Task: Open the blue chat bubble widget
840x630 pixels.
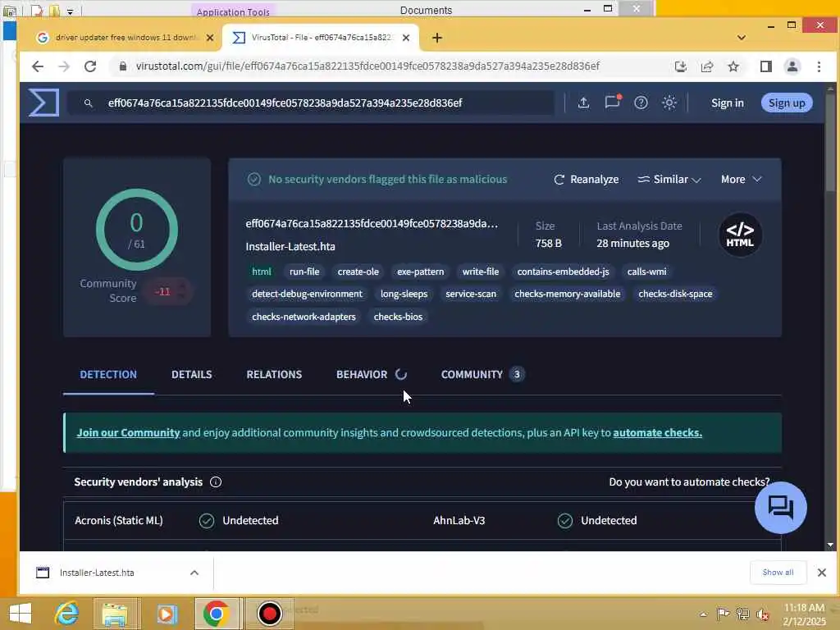Action: point(781,507)
